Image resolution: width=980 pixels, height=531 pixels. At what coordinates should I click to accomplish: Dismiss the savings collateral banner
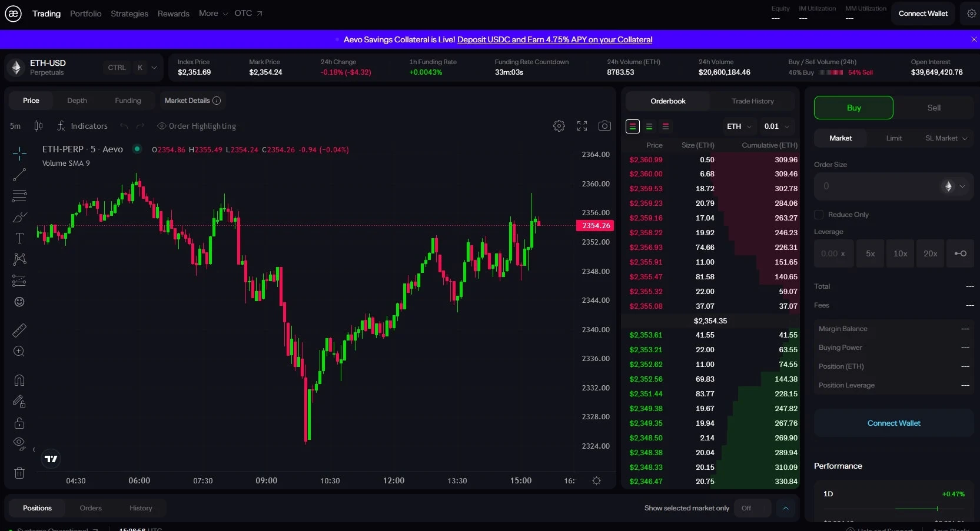974,39
